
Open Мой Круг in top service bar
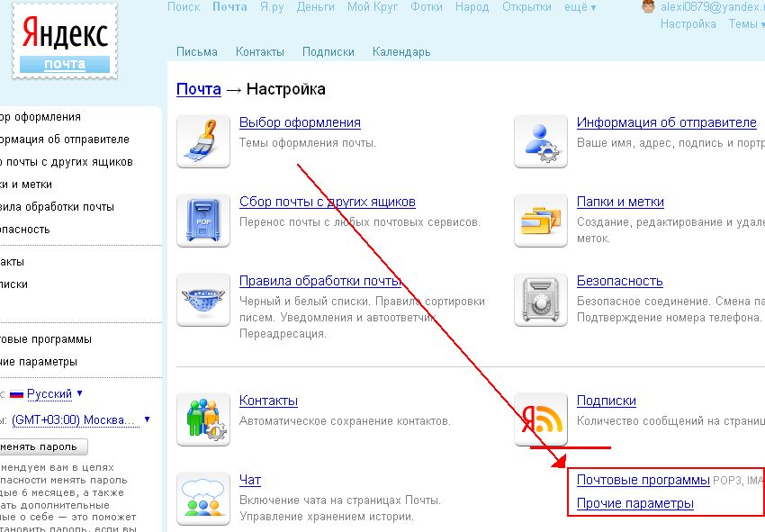coord(373,7)
